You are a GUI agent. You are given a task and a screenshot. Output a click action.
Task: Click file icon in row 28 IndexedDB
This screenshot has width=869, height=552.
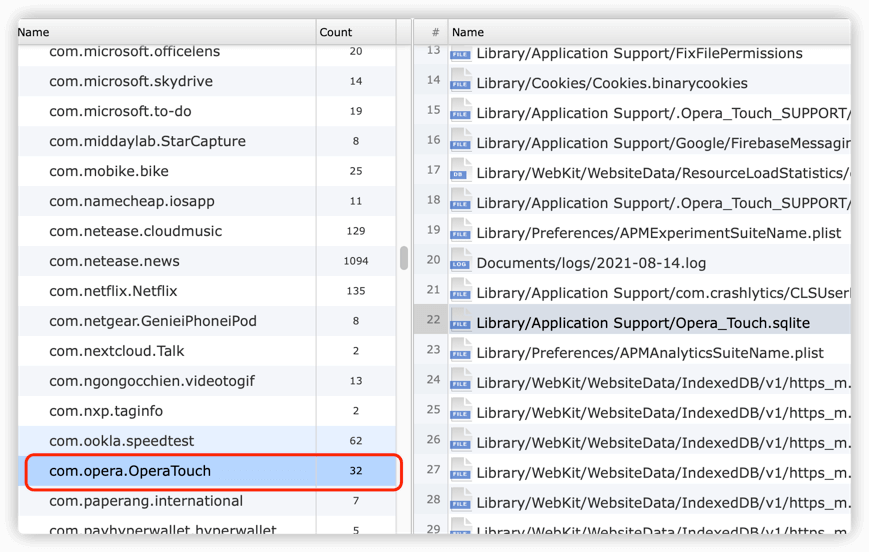coord(460,501)
